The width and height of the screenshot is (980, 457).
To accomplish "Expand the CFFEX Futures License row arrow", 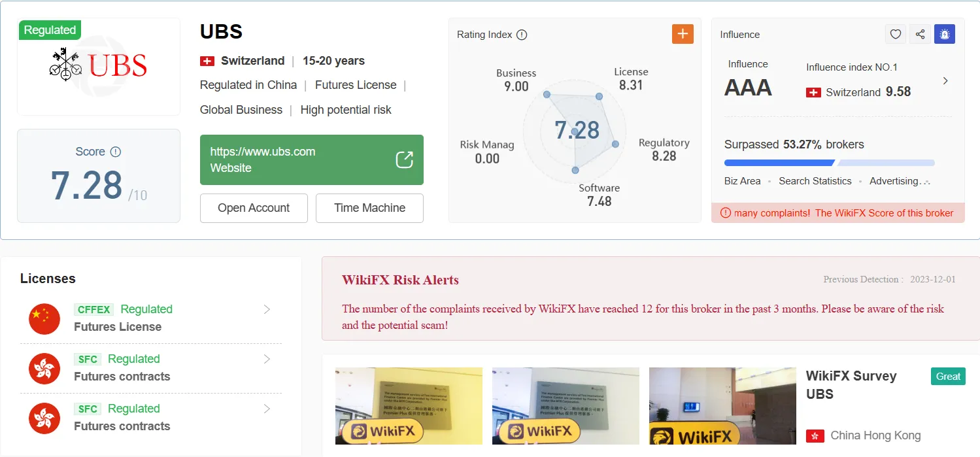I will [x=267, y=309].
